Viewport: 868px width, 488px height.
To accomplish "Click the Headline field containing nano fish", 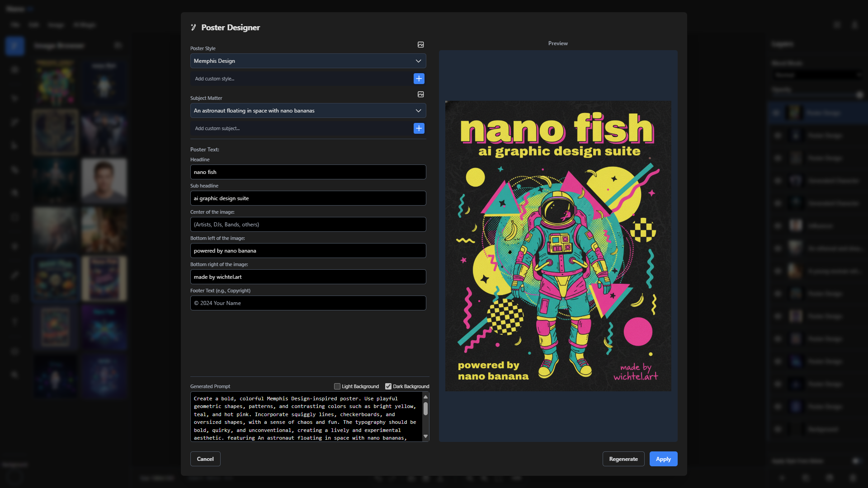I will (x=308, y=172).
